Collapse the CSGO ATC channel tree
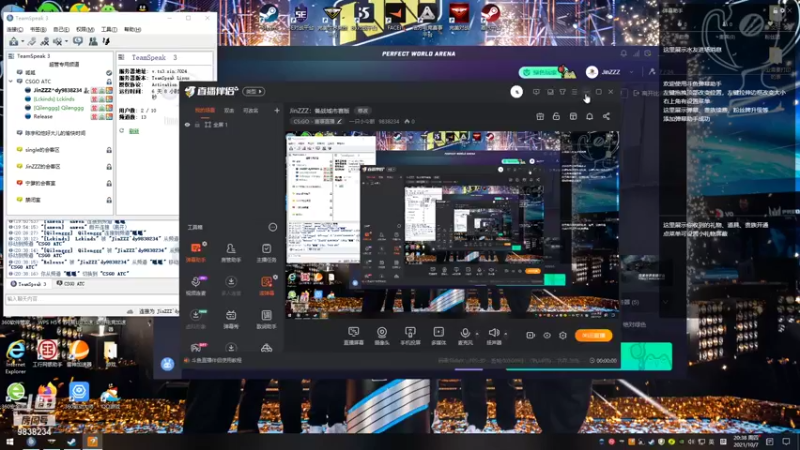This screenshot has height=450, width=800. (x=11, y=81)
